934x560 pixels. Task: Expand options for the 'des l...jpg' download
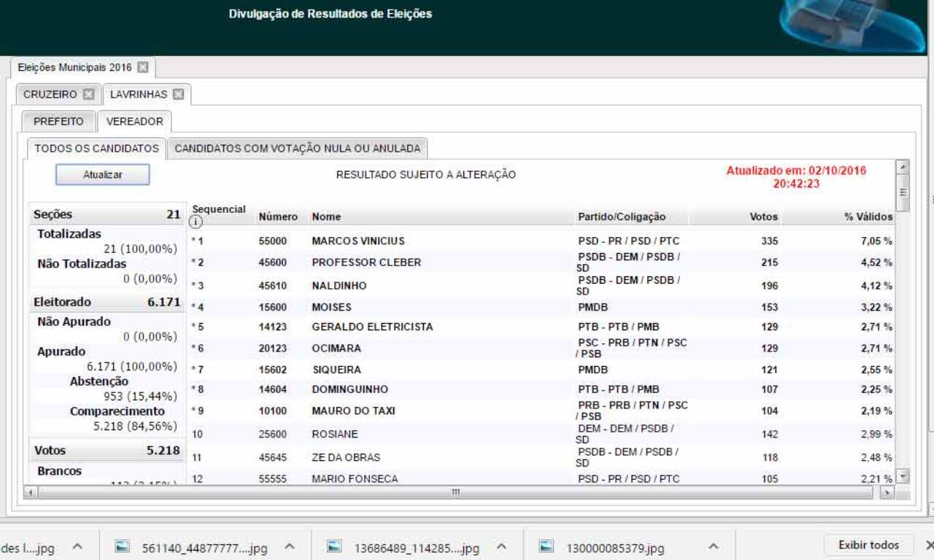(x=77, y=546)
